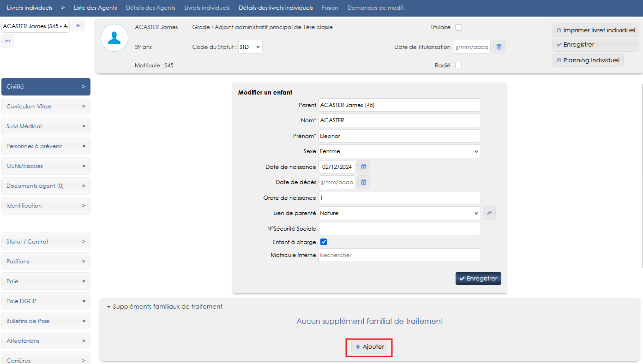The image size is (643, 364).
Task: Go to next agent with the play arrow
Action: (78, 26)
